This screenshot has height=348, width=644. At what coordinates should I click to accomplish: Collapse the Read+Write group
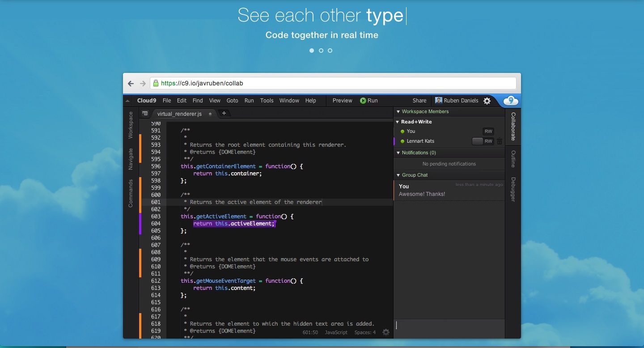click(x=397, y=121)
